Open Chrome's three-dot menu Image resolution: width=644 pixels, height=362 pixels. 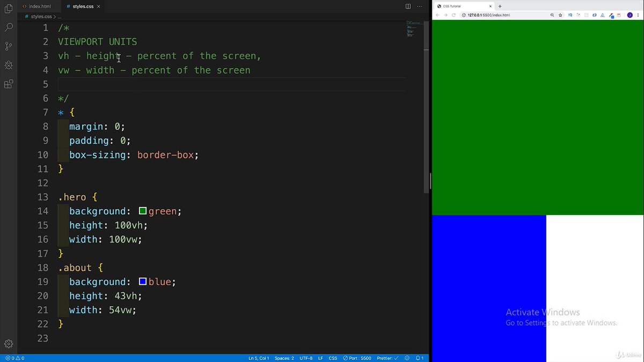[x=639, y=15]
